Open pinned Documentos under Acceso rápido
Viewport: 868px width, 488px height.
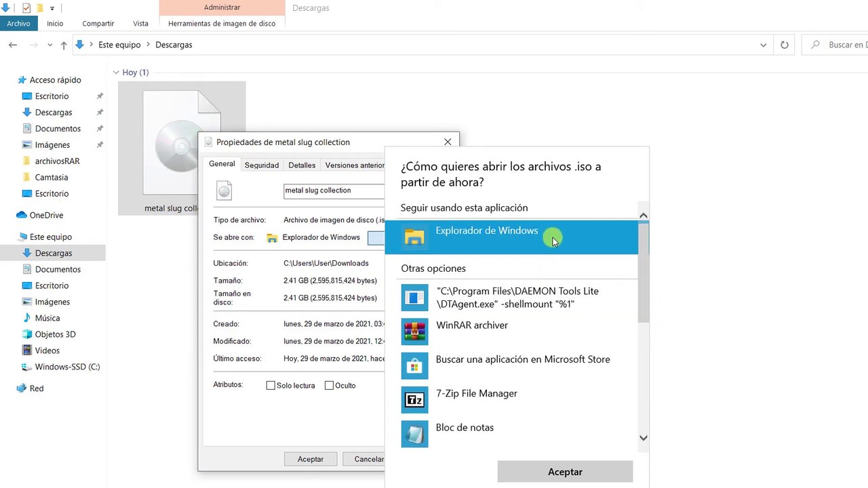pos(58,129)
